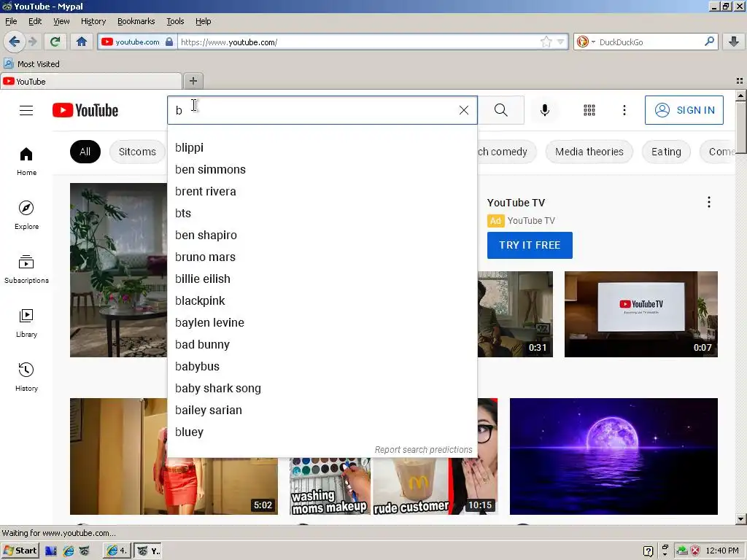The width and height of the screenshot is (747, 560).
Task: Select the Eating filter chip
Action: click(x=666, y=152)
